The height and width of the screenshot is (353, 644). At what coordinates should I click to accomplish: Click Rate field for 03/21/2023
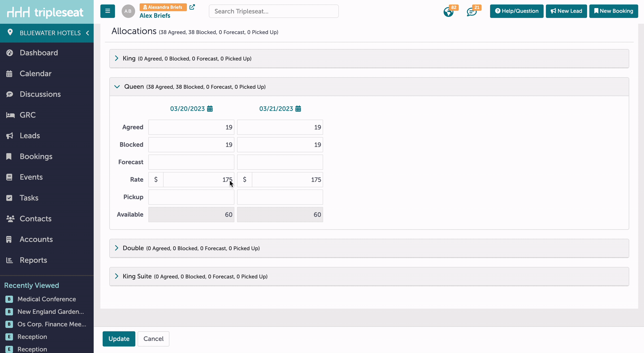288,180
